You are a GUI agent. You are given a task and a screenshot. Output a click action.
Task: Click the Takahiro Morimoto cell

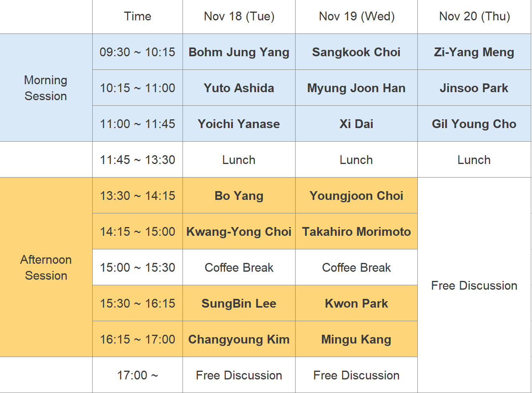coord(356,232)
